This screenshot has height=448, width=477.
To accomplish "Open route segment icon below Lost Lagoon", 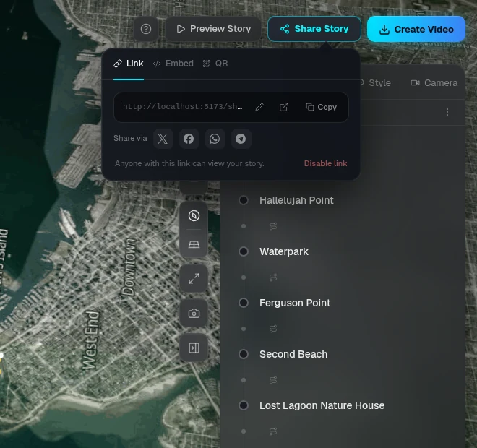I will click(x=273, y=431).
